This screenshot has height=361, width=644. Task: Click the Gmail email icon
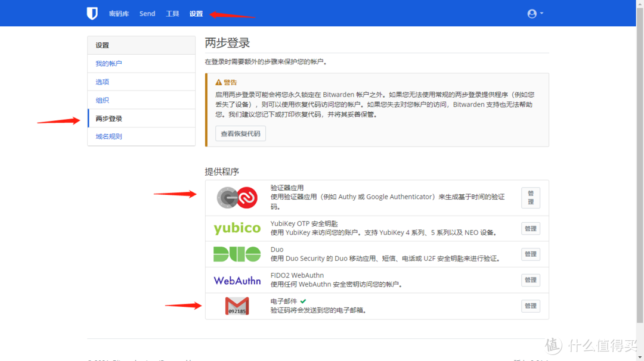237,306
